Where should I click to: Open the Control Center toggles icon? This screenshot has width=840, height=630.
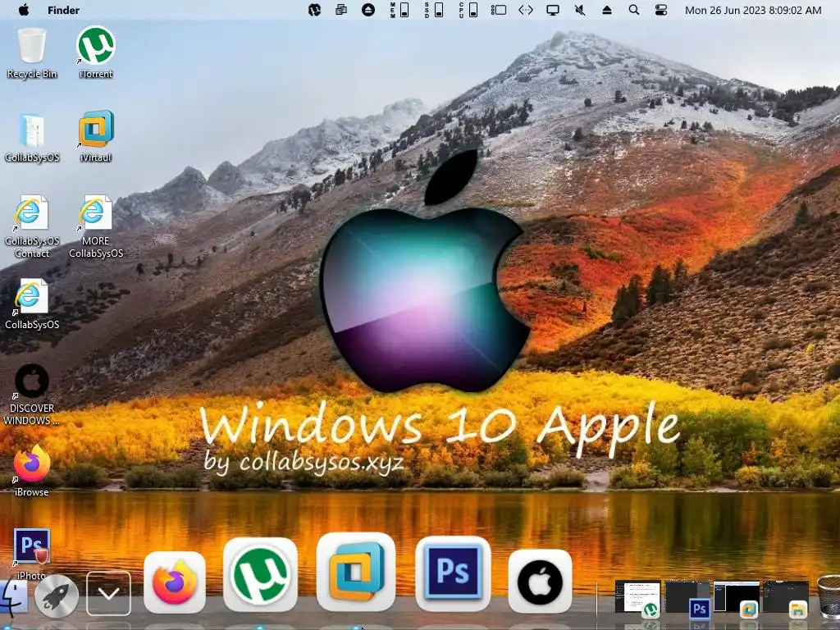pos(661,10)
